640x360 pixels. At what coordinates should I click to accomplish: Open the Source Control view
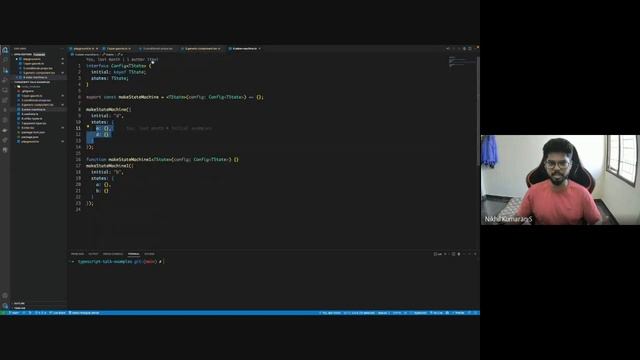click(5, 70)
